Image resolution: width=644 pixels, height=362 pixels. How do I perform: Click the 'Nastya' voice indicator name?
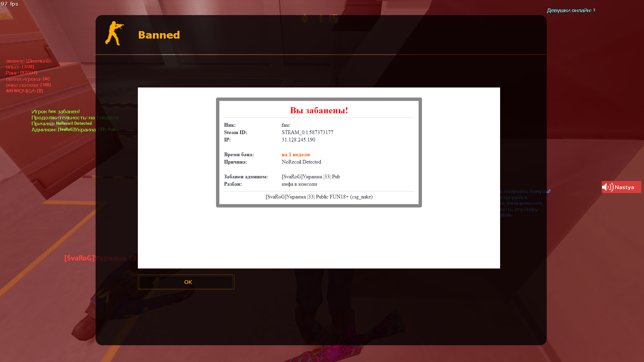point(624,187)
